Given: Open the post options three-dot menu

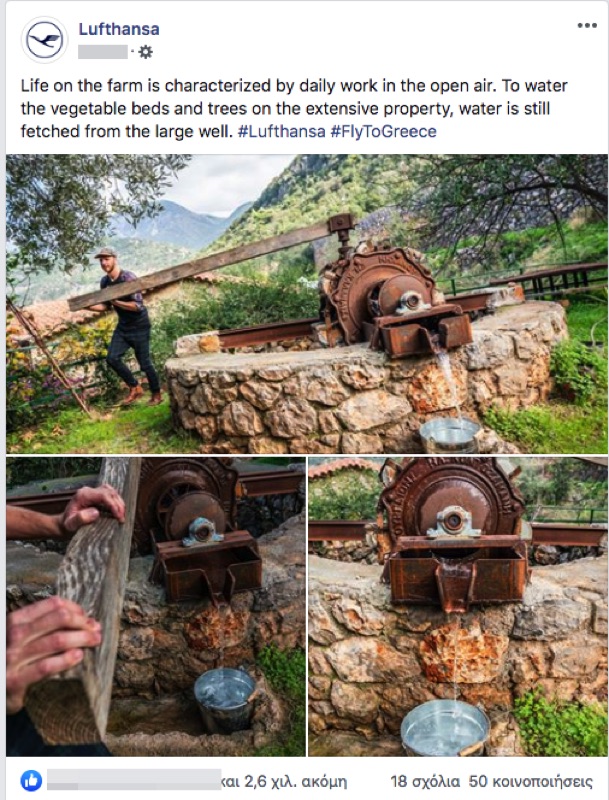Looking at the screenshot, I should (x=587, y=26).
